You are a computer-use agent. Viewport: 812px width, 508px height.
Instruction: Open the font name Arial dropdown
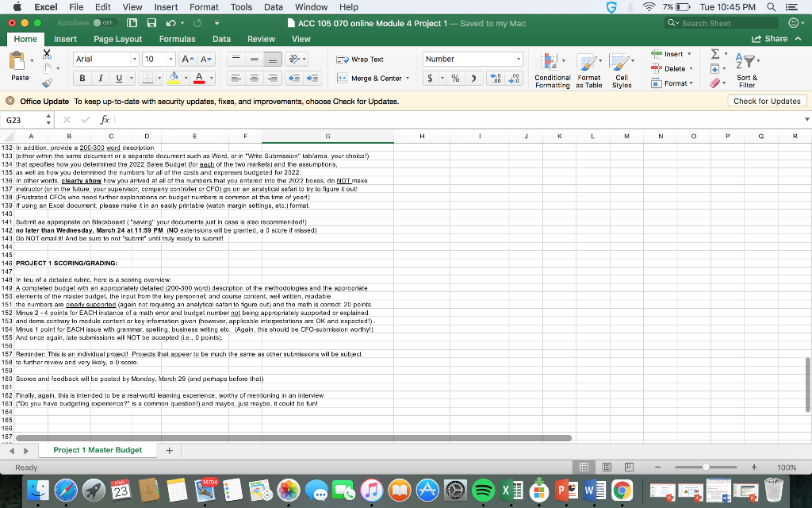(x=134, y=59)
